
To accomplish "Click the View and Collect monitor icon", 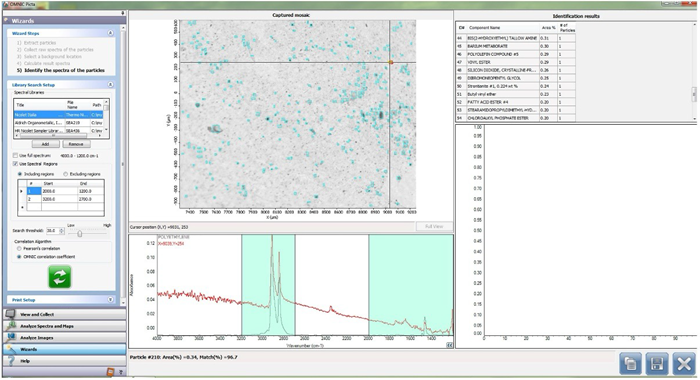I will click(10, 314).
